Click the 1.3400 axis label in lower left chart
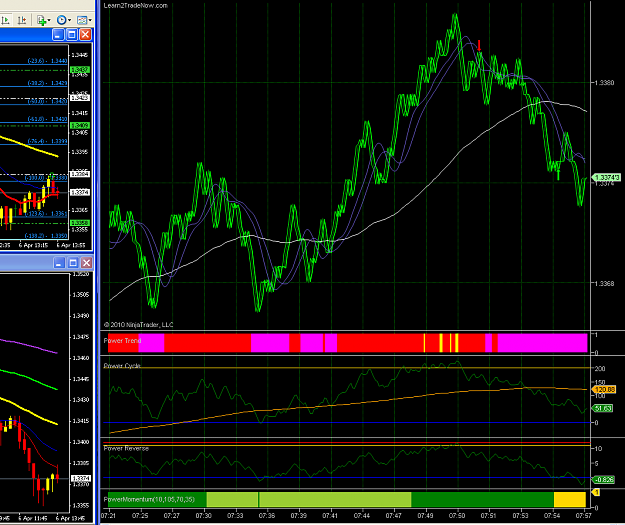This screenshot has width=625, height=525. (x=81, y=442)
